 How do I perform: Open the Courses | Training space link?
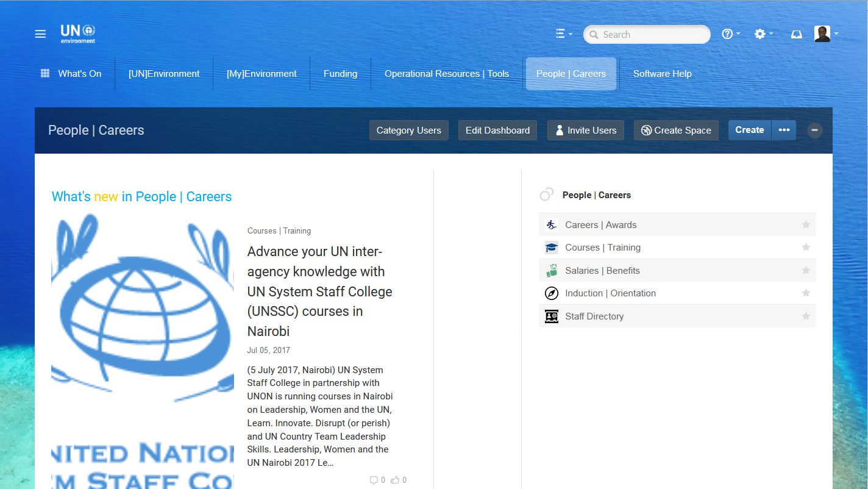[603, 248]
